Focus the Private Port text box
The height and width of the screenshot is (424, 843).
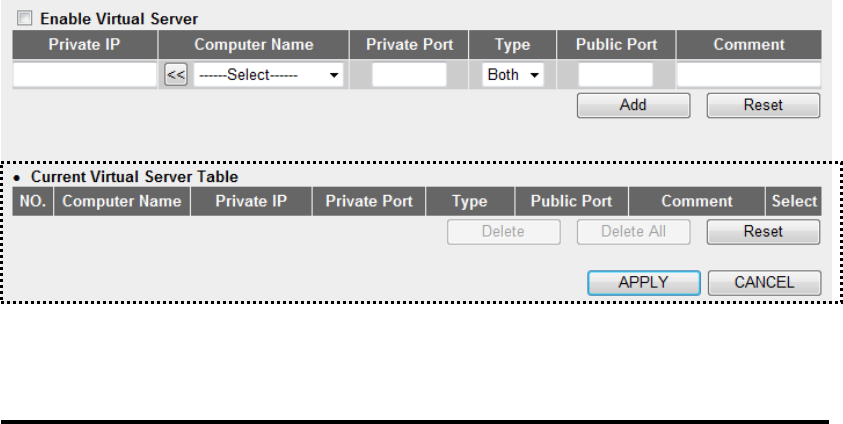[x=409, y=75]
